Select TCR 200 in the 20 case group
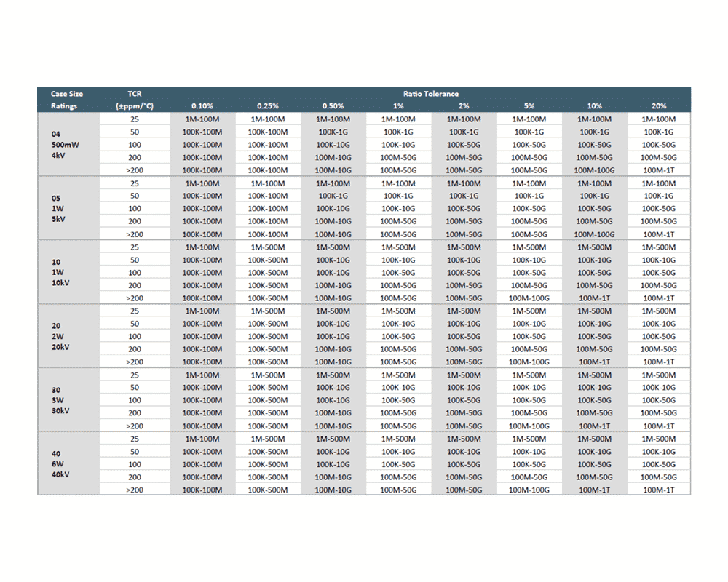The height and width of the screenshot is (582, 728). (135, 349)
